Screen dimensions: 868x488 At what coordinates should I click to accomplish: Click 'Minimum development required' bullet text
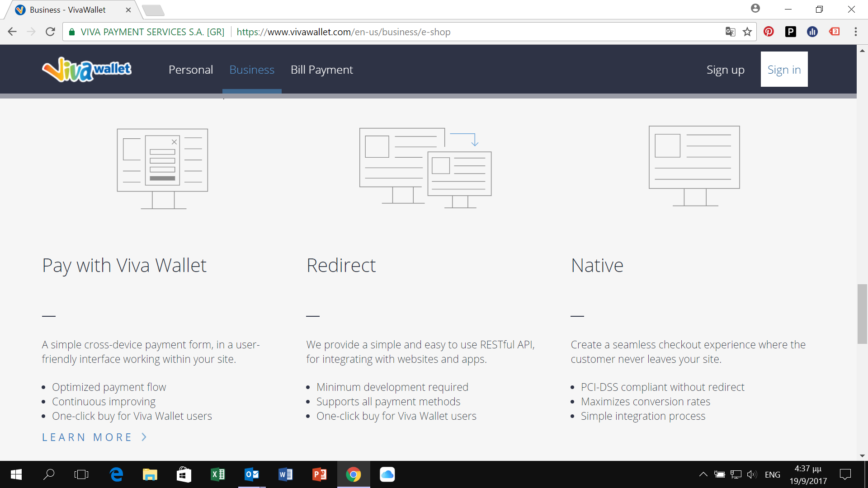(x=392, y=387)
